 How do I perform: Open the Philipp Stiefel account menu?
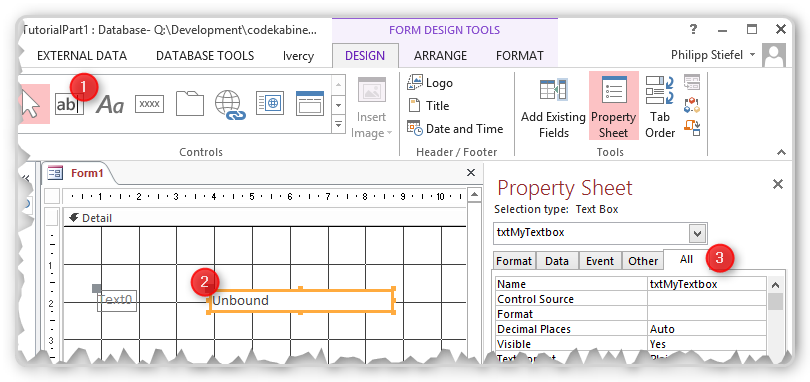713,54
